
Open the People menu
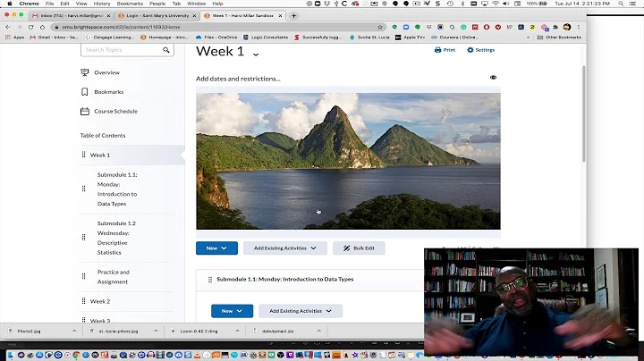pyautogui.click(x=157, y=4)
